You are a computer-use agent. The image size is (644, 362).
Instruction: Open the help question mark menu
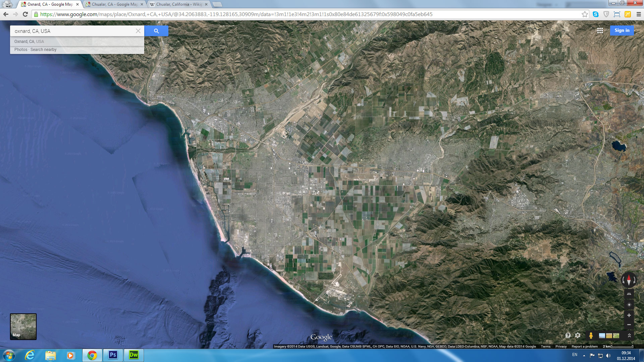(568, 336)
